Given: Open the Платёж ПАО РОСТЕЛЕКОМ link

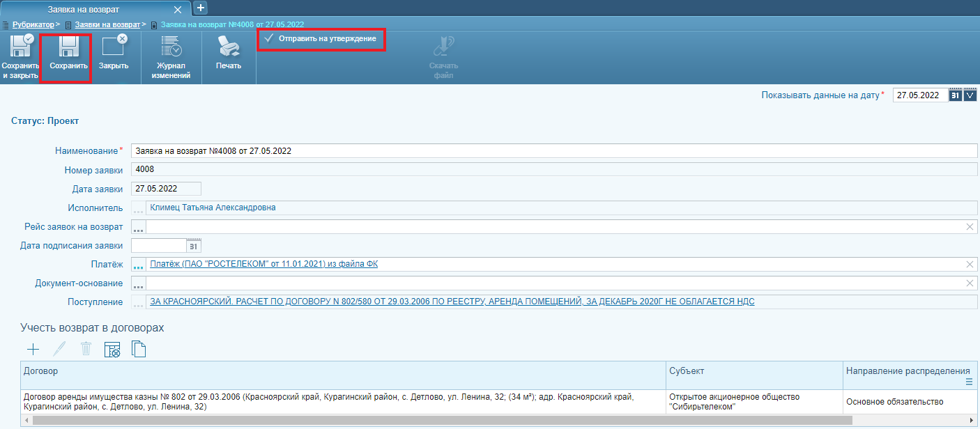Looking at the screenshot, I should [x=264, y=264].
